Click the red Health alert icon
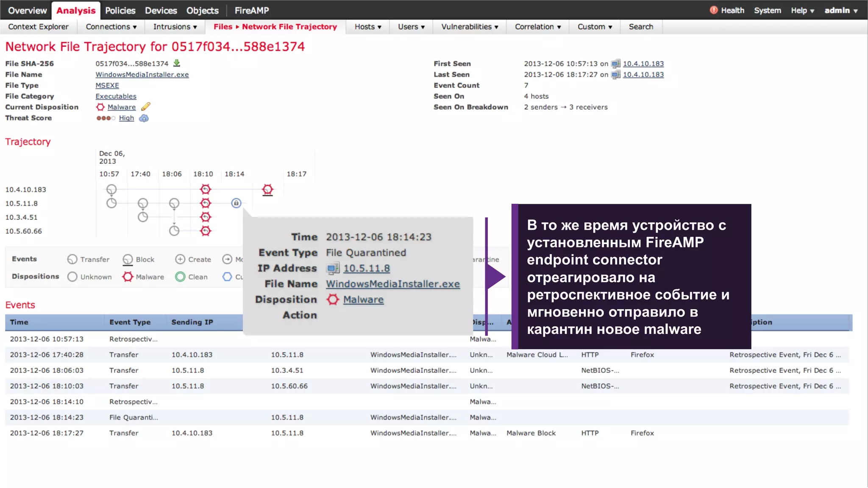 pos(714,10)
